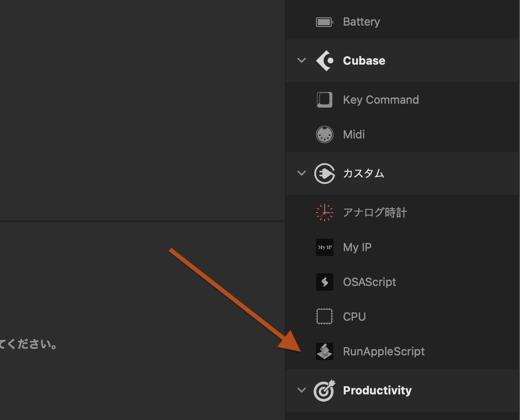The width and height of the screenshot is (520, 420).
Task: Click the Key Command keyboard icon
Action: [x=324, y=100]
